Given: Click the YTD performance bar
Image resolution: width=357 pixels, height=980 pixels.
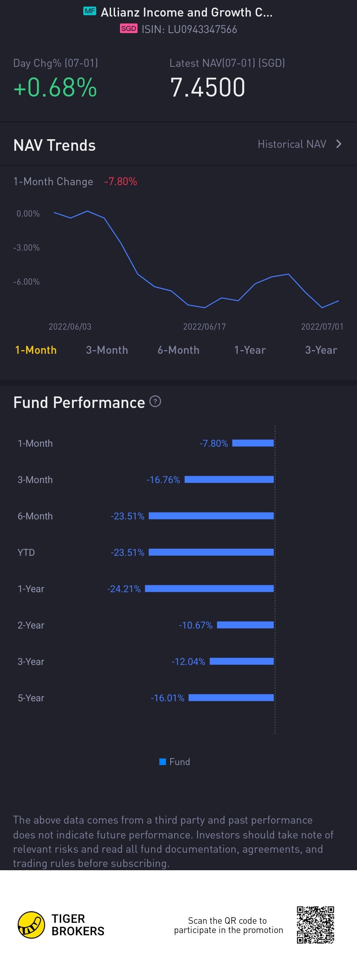Looking at the screenshot, I should [211, 552].
